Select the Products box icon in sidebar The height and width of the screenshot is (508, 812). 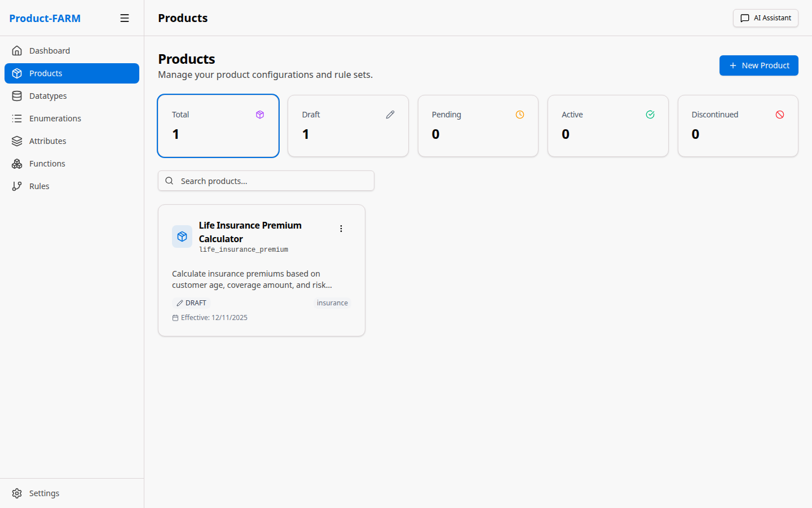(17, 73)
